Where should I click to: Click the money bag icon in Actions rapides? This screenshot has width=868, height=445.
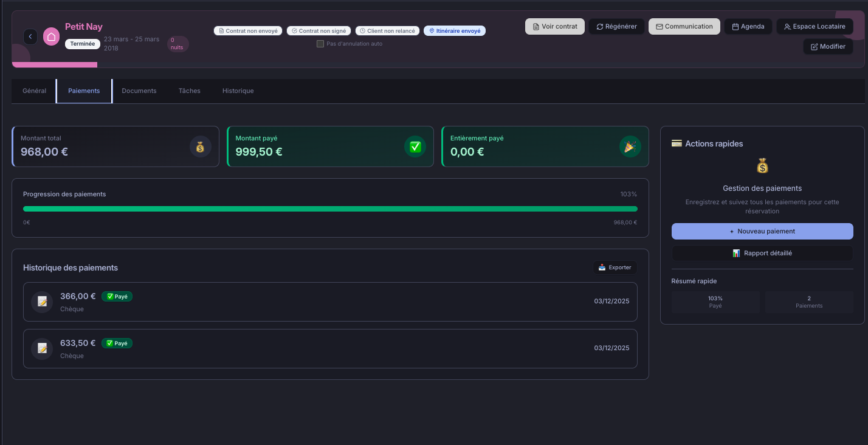coord(762,166)
